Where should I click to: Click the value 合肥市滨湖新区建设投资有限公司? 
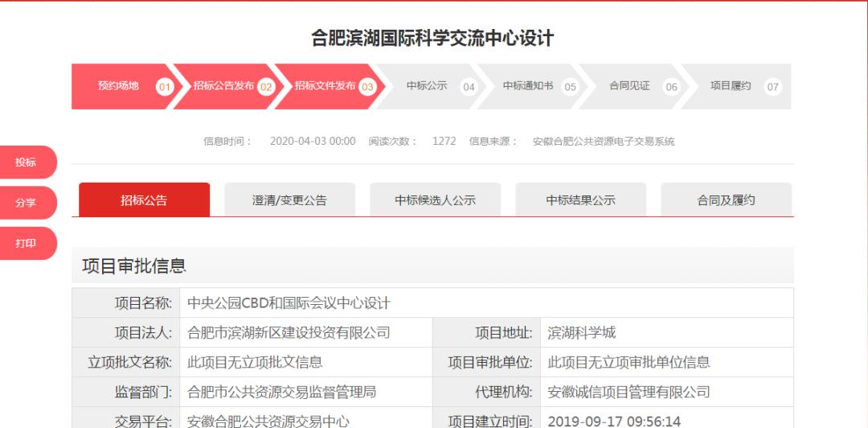tap(289, 332)
